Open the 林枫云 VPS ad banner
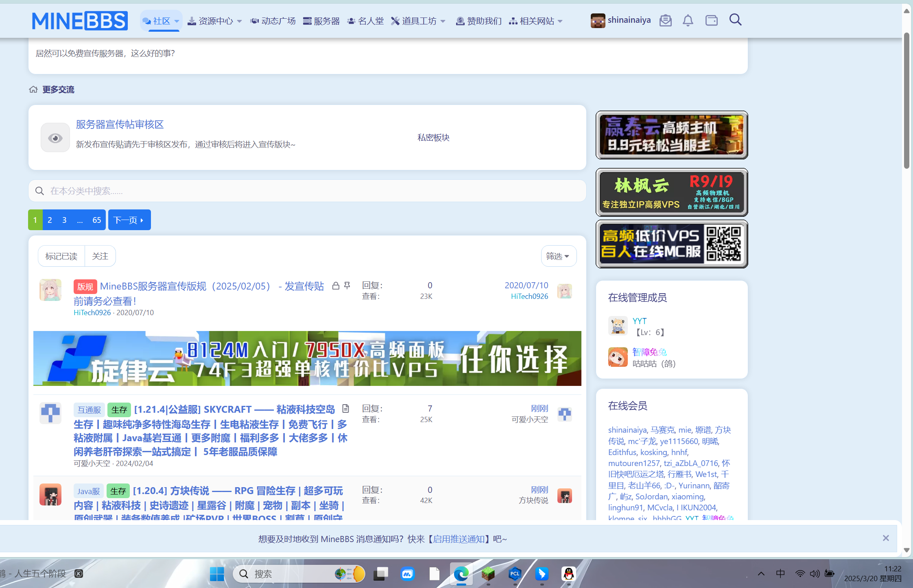Viewport: 913px width, 588px height. pos(672,192)
